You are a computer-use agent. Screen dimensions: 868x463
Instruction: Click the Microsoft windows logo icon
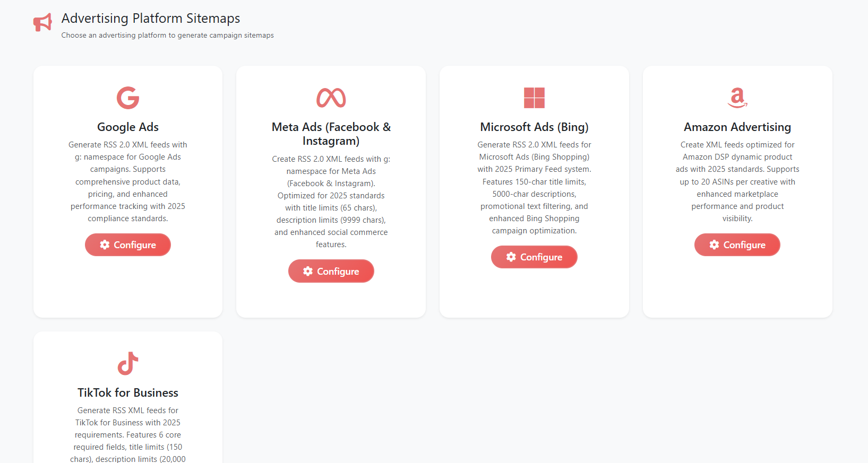point(534,98)
